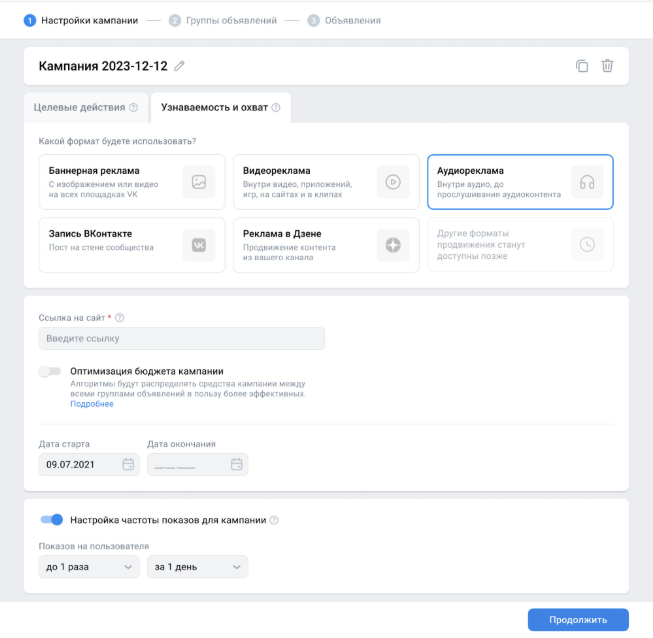Click the duplicate campaign icon
The image size is (653, 638).
(x=582, y=66)
